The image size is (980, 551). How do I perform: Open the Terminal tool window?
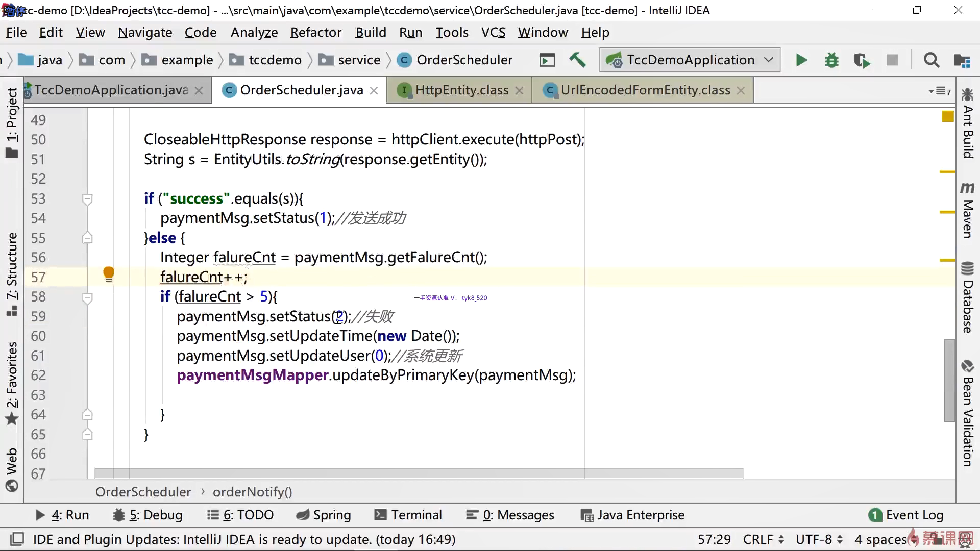click(x=408, y=515)
